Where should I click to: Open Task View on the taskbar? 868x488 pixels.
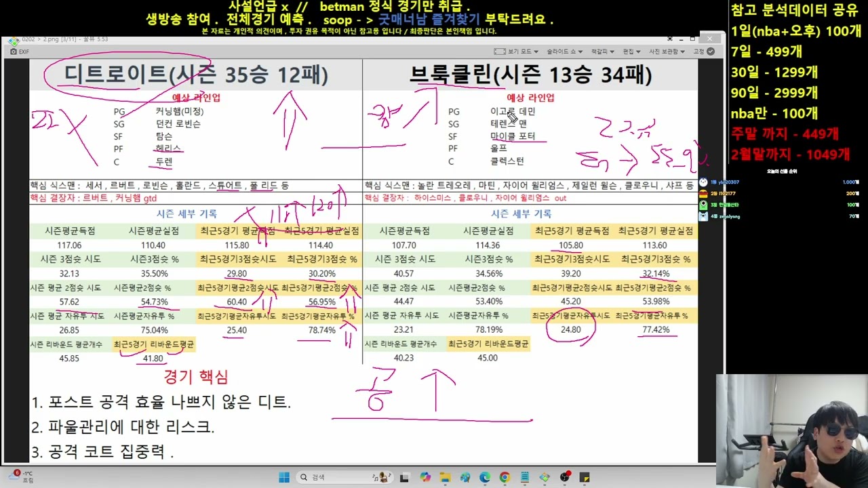tap(405, 477)
